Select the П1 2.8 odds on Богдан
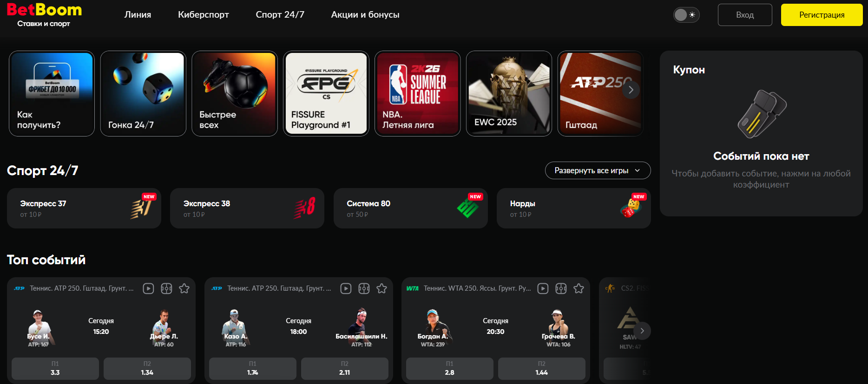Viewport: 868px width, 384px height. (x=450, y=369)
